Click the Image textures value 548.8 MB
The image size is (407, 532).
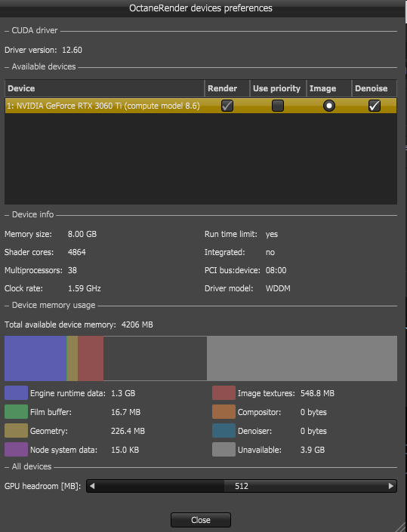(317, 393)
